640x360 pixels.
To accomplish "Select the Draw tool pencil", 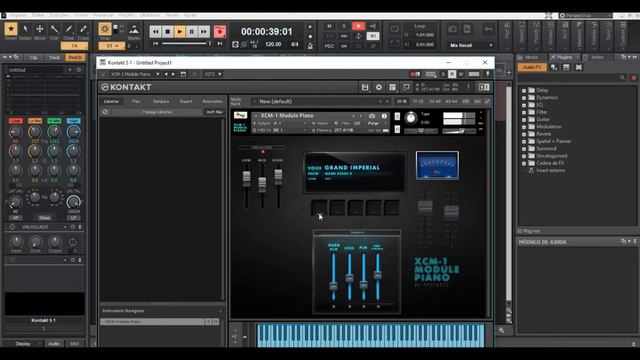I will [69, 29].
